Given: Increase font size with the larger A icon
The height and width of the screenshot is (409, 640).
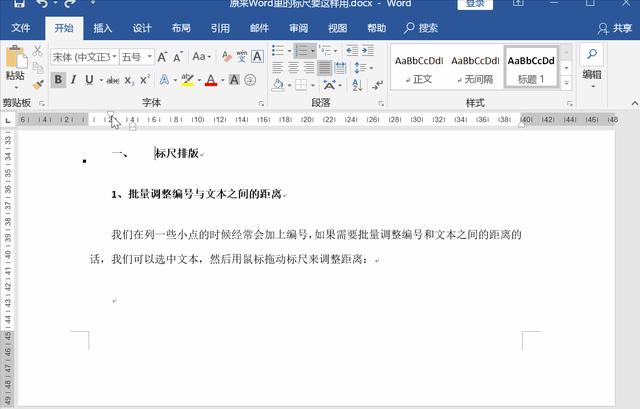Looking at the screenshot, I should coord(162,57).
